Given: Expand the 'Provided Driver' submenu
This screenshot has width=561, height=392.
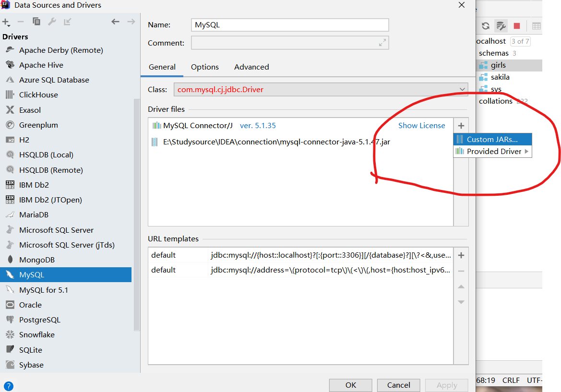Looking at the screenshot, I should pos(492,151).
